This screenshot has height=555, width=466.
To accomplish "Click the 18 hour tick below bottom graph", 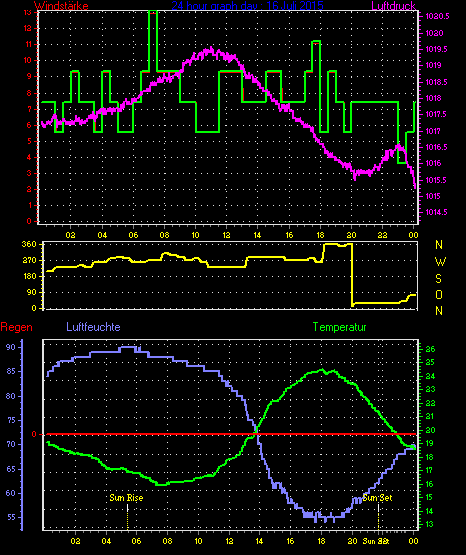I will point(321,541).
